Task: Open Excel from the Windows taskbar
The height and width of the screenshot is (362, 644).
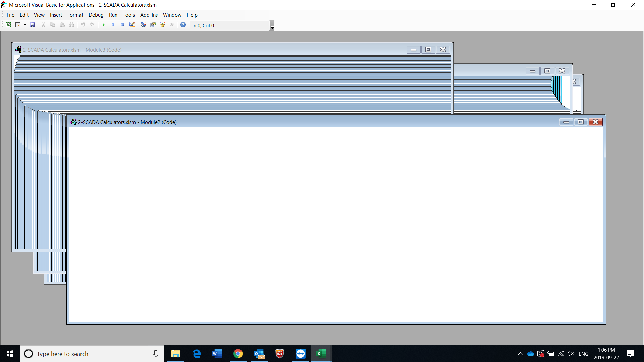Action: click(321, 354)
